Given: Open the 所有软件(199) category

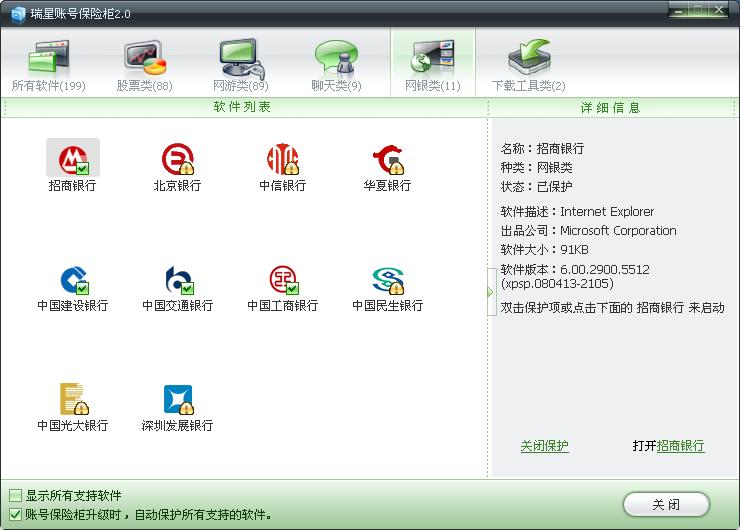Looking at the screenshot, I should [49, 65].
